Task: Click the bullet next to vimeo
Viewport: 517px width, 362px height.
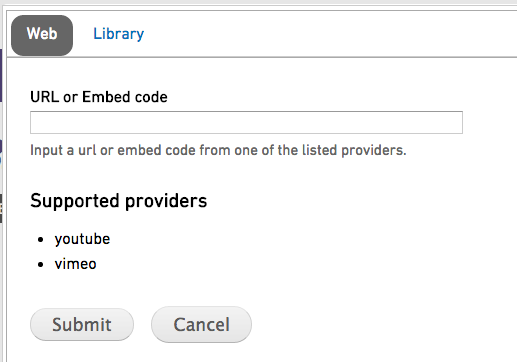Action: pyautogui.click(x=41, y=265)
